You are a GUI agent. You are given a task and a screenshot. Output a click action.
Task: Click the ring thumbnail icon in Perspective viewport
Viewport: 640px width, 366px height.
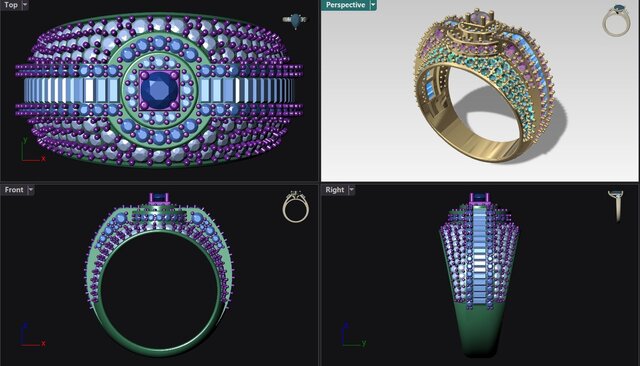pyautogui.click(x=616, y=21)
